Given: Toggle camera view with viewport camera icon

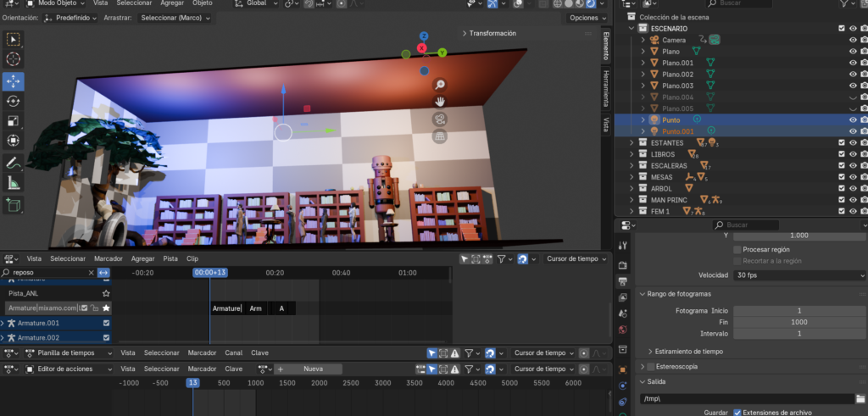Looking at the screenshot, I should pyautogui.click(x=440, y=119).
